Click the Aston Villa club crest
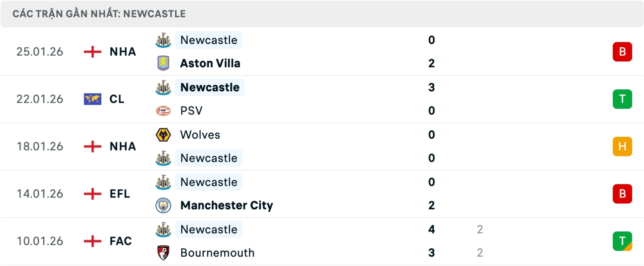This screenshot has width=644, height=266. point(163,63)
